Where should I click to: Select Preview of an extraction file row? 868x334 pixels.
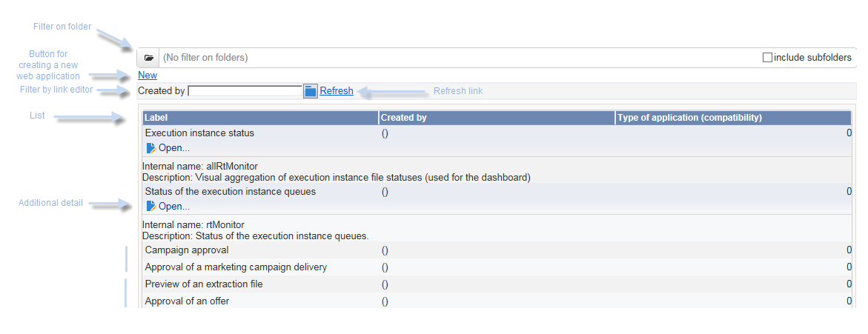pyautogui.click(x=497, y=284)
